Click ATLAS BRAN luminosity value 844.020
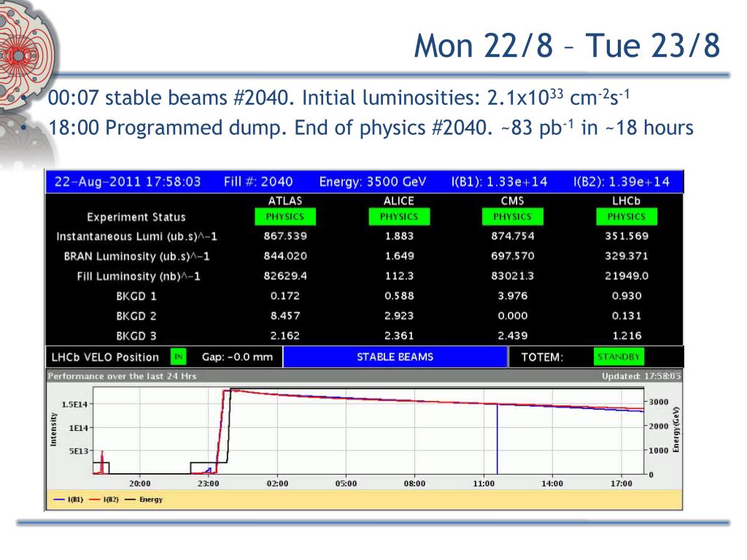Image resolution: width=747 pixels, height=560 pixels. click(x=285, y=256)
